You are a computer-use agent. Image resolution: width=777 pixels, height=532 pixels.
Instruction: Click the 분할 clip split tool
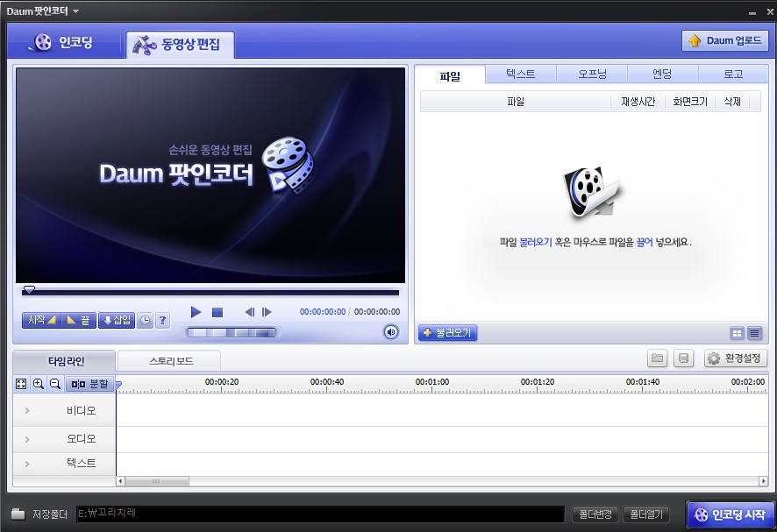coord(90,384)
